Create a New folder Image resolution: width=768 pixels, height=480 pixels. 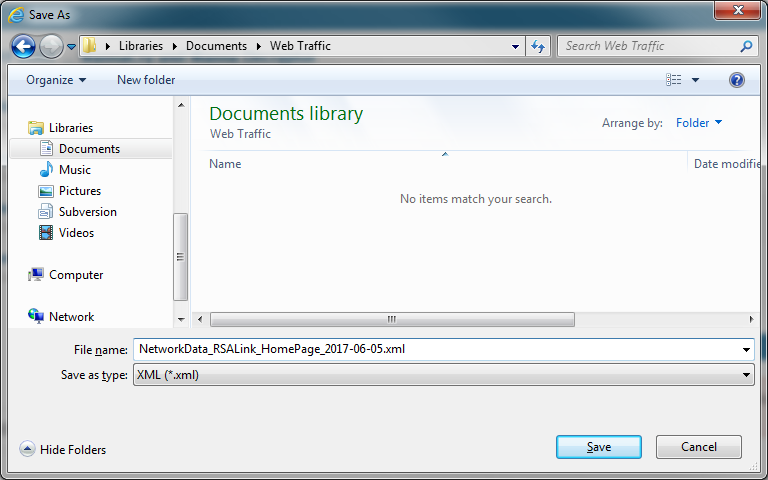[x=146, y=80]
